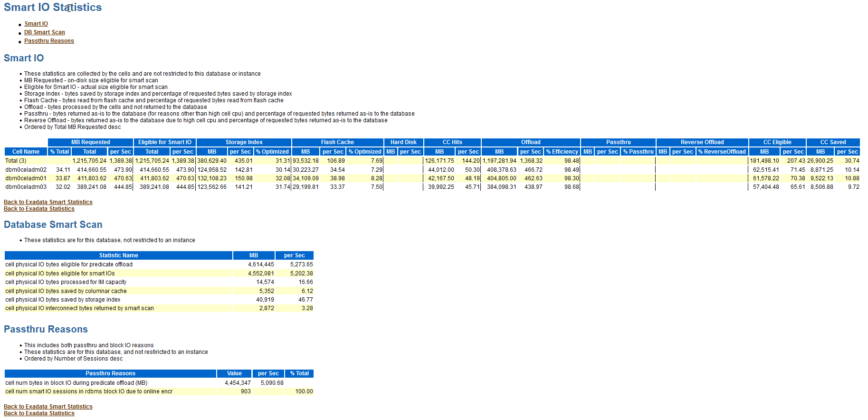Click the CC Saved column group header
This screenshot has width=868, height=420.
point(833,142)
